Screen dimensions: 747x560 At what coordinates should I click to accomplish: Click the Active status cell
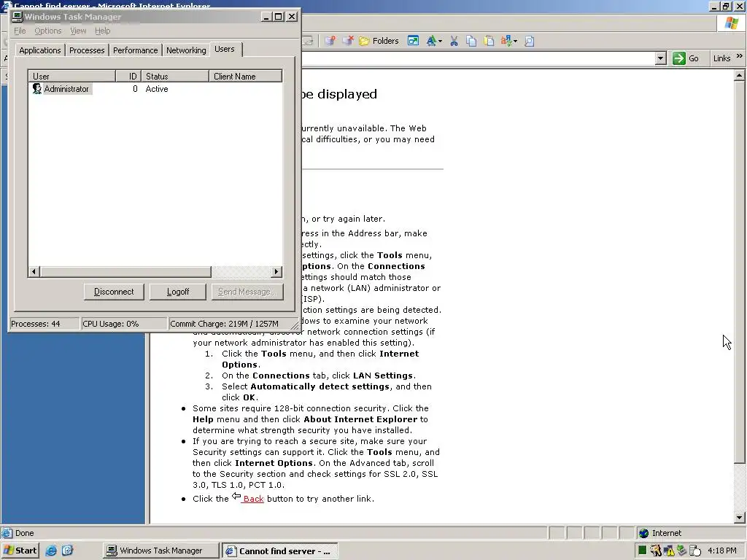157,89
